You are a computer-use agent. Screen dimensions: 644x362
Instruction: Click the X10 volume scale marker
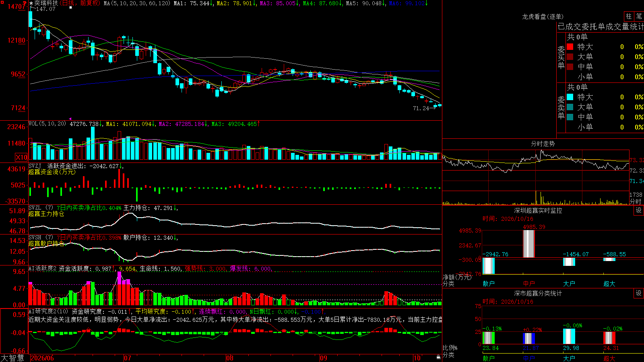tap(21, 157)
